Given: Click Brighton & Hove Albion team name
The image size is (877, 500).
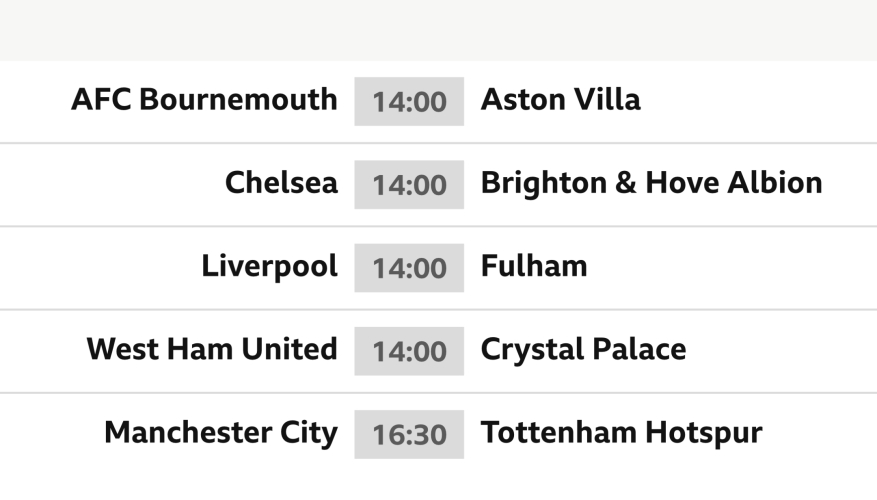Looking at the screenshot, I should (x=651, y=183).
